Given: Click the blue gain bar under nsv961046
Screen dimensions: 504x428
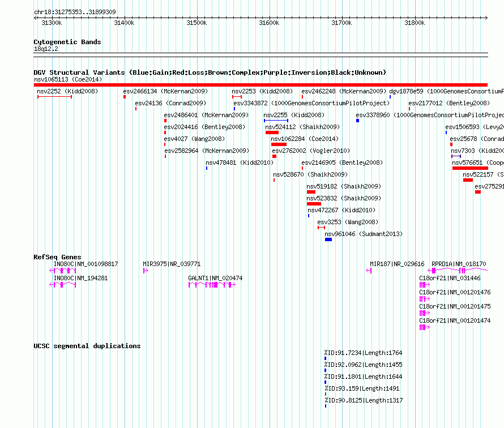Looking at the screenshot, I should click(x=328, y=239).
